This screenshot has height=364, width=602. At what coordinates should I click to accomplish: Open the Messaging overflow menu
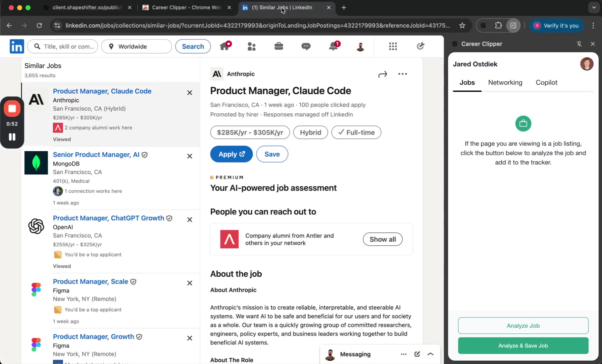(404, 354)
